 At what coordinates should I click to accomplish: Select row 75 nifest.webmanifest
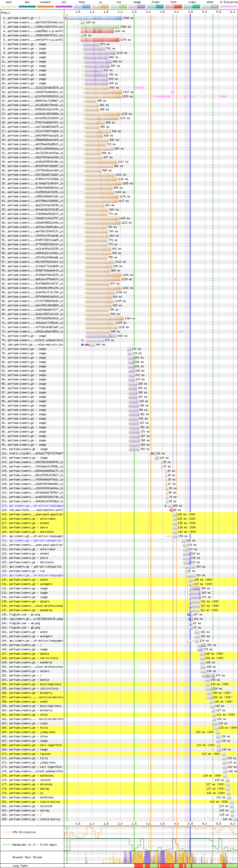32,340
